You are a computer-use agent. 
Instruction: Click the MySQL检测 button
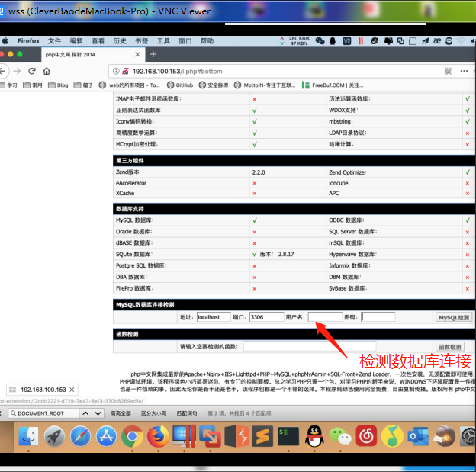454,317
